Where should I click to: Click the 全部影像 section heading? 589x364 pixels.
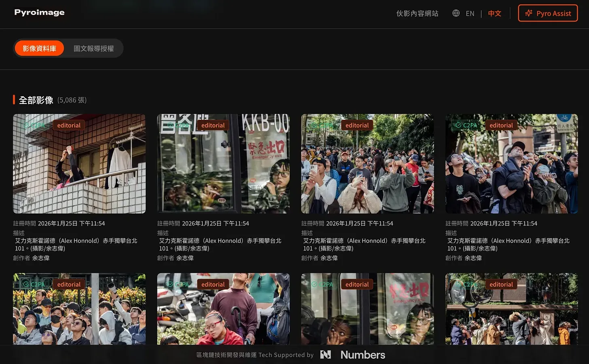36,100
